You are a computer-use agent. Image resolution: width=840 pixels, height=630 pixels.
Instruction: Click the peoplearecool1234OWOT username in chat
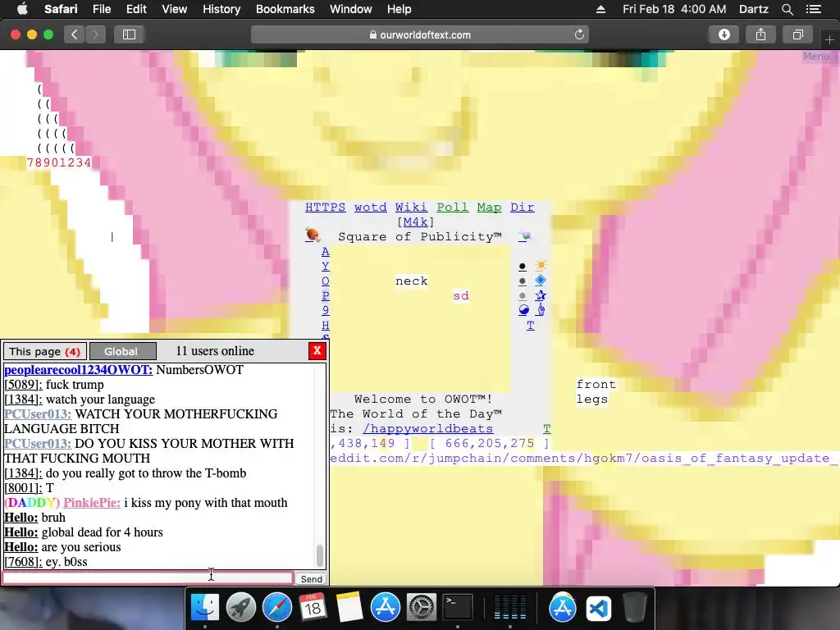tap(78, 370)
